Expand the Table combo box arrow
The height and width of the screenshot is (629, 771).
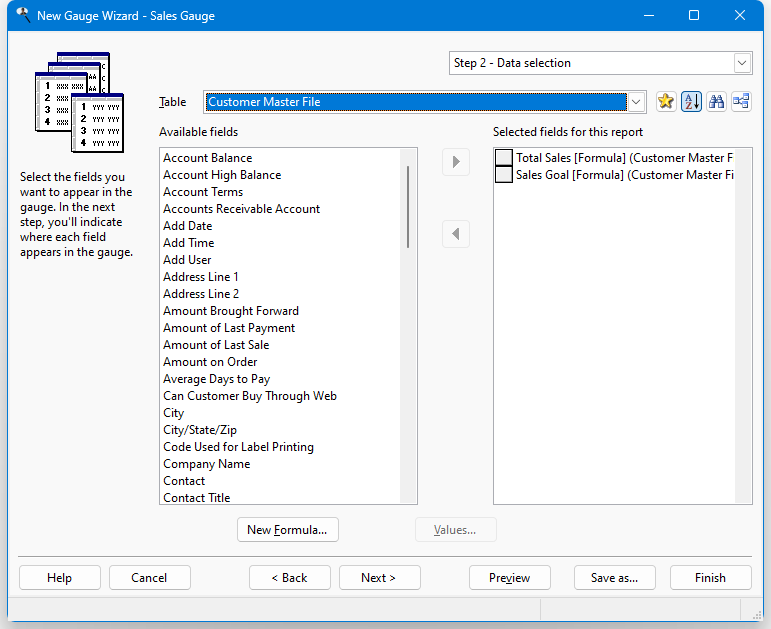coord(636,102)
